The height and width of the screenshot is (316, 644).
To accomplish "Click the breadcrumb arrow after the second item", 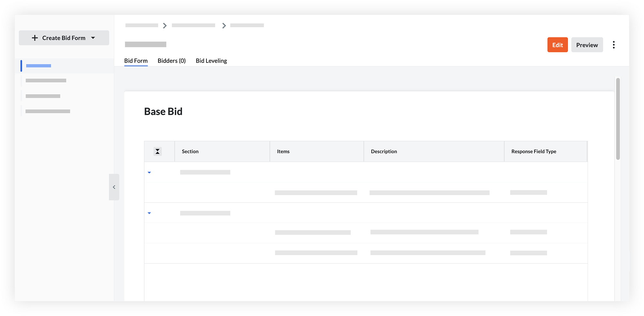I will pyautogui.click(x=224, y=25).
